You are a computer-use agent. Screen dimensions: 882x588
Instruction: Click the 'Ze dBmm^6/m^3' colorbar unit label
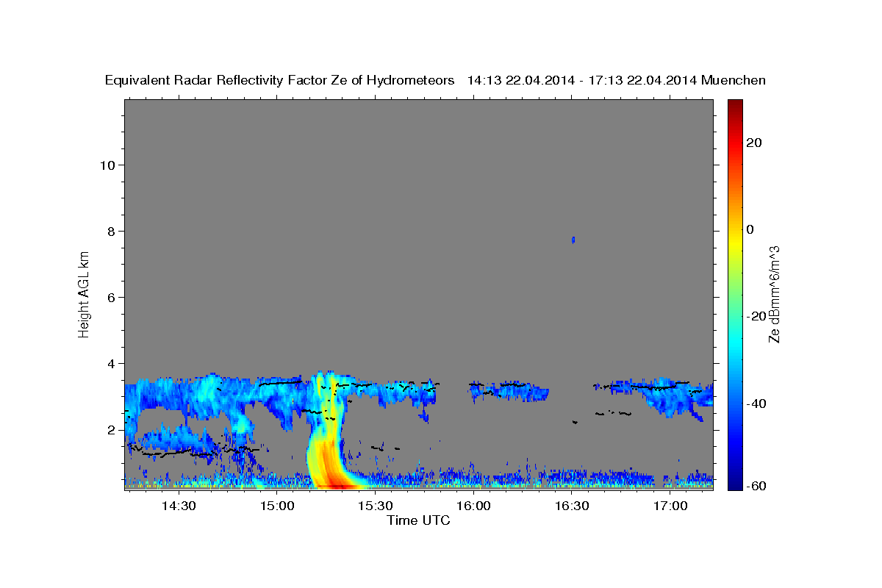tap(774, 294)
